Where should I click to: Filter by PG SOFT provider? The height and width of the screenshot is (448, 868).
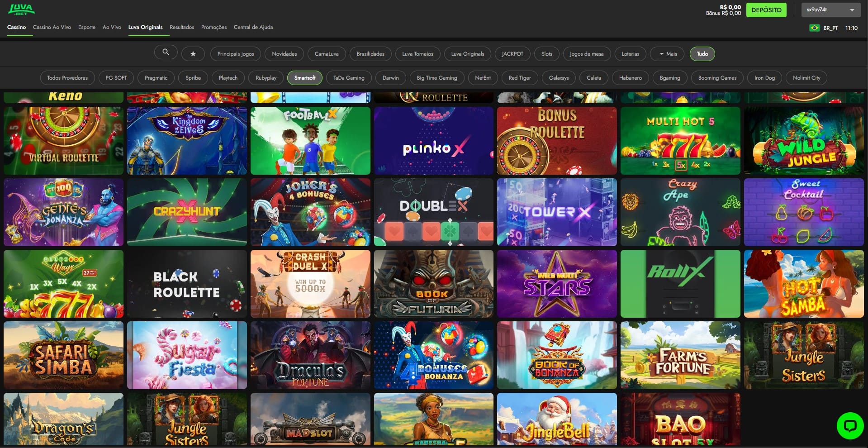pyautogui.click(x=116, y=78)
